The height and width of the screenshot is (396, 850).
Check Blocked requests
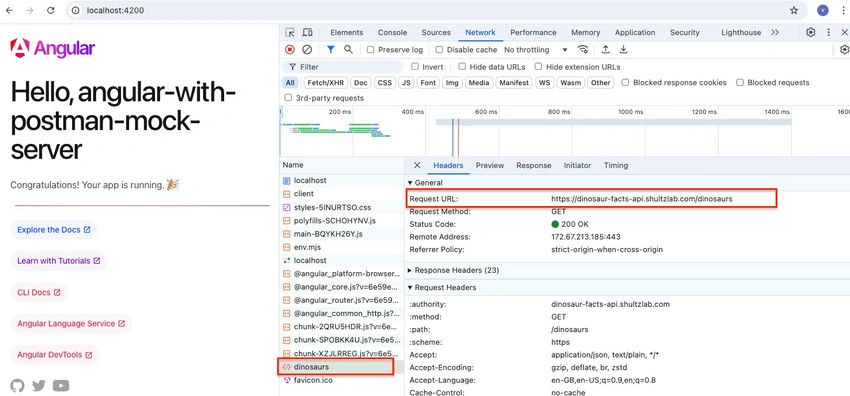point(739,82)
